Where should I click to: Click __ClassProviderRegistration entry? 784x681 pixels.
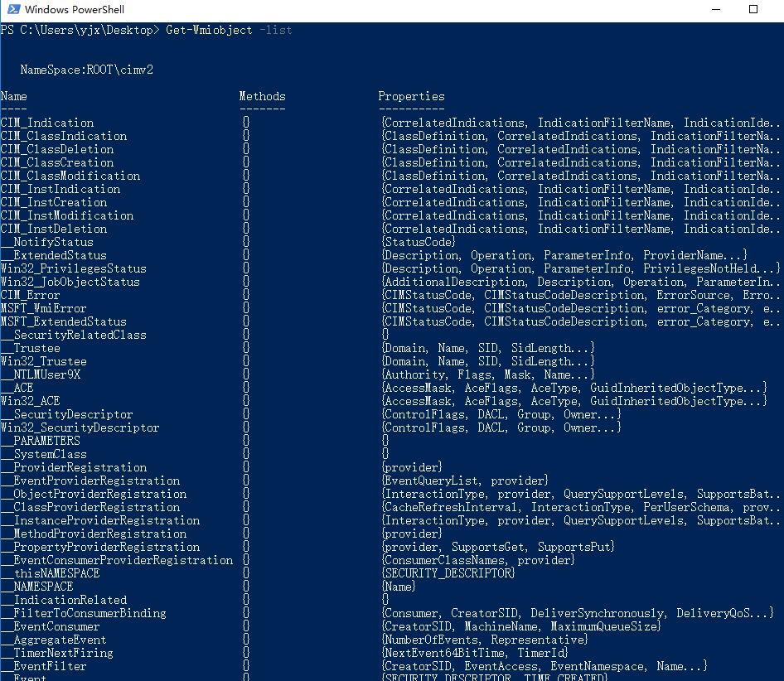click(90, 507)
